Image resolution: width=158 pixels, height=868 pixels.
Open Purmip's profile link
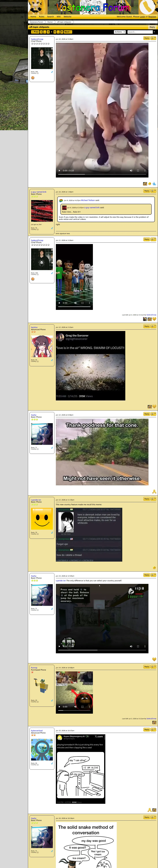click(x=34, y=668)
